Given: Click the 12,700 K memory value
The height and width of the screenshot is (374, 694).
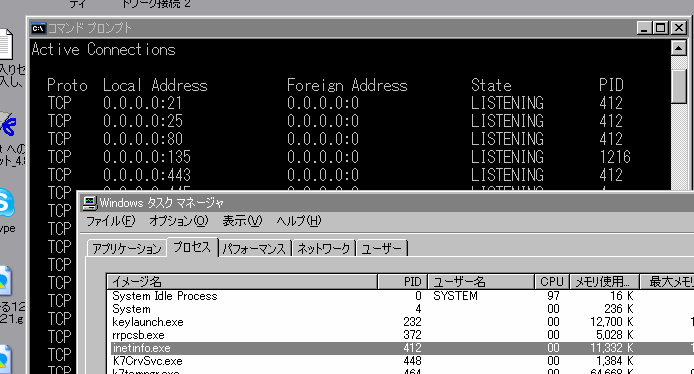Looking at the screenshot, I should coord(612,322).
